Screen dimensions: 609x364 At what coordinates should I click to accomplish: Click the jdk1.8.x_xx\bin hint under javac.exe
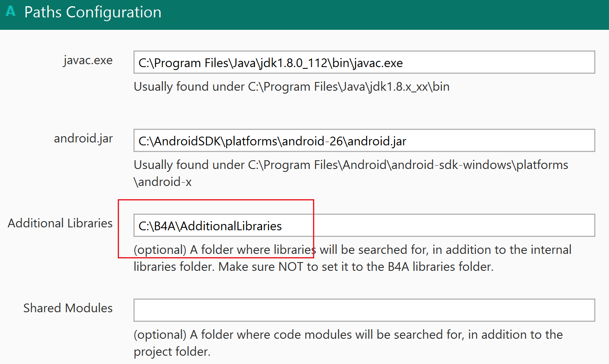click(291, 87)
